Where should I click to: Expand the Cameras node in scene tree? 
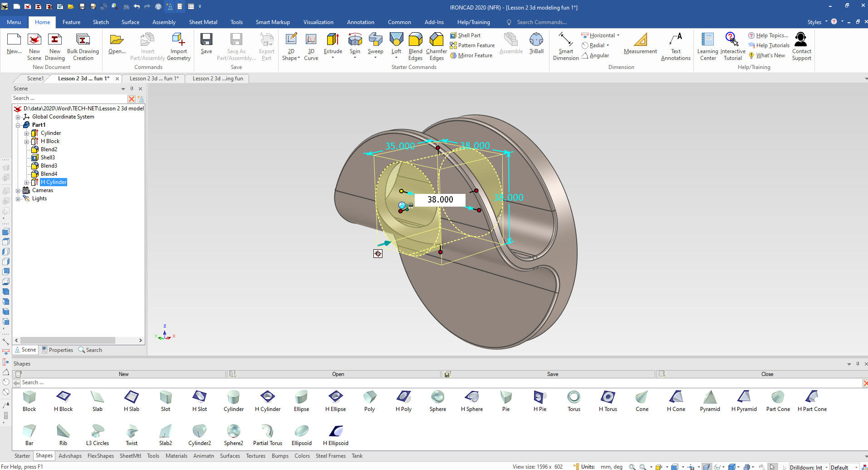(18, 191)
